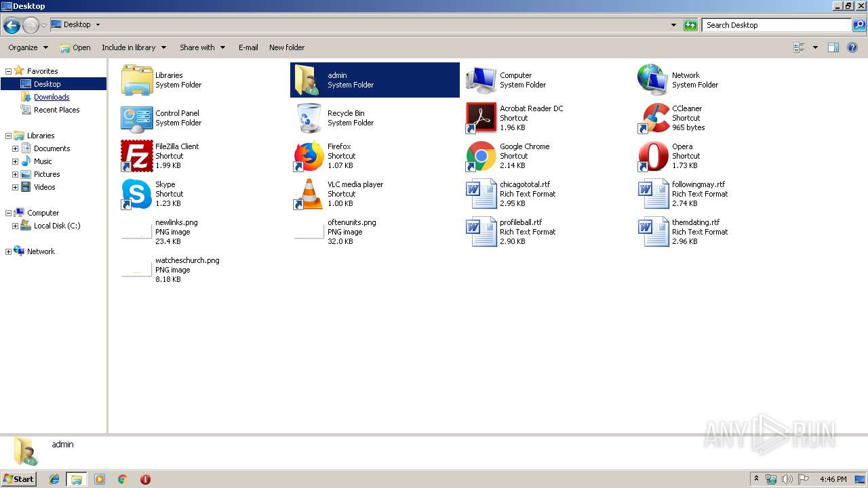Open the Help question mark icon
Viewport: 868px width, 488px height.
852,47
